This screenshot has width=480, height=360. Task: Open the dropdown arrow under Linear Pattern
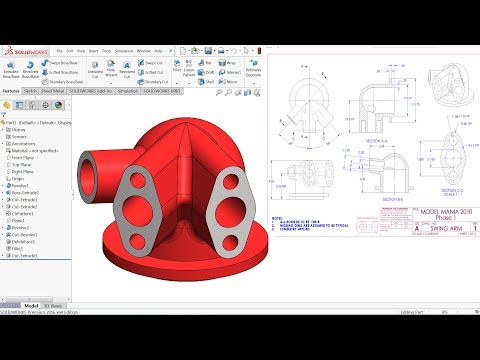coord(189,83)
